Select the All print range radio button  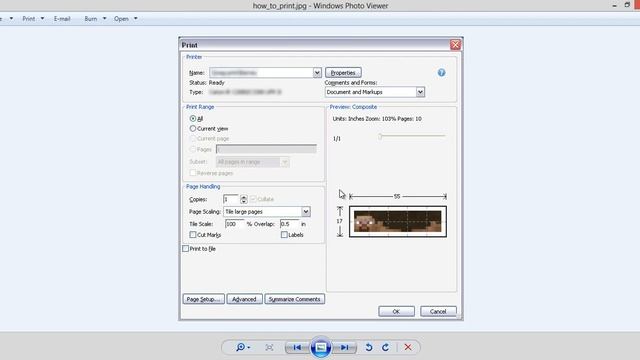pyautogui.click(x=193, y=118)
